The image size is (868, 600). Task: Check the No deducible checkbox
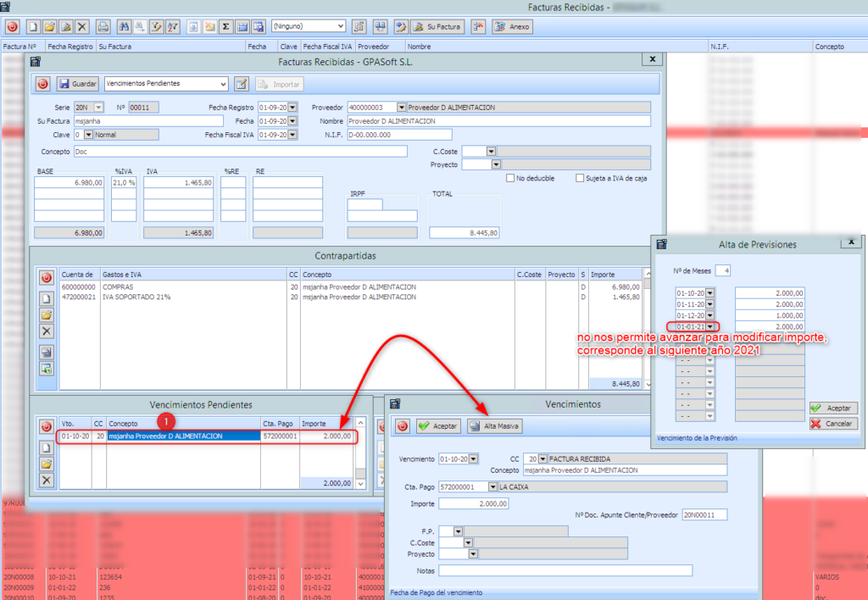[x=510, y=178]
